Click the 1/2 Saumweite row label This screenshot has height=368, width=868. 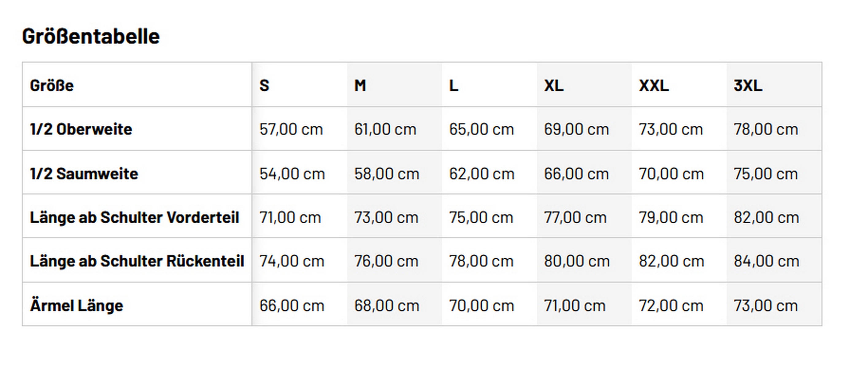(84, 174)
